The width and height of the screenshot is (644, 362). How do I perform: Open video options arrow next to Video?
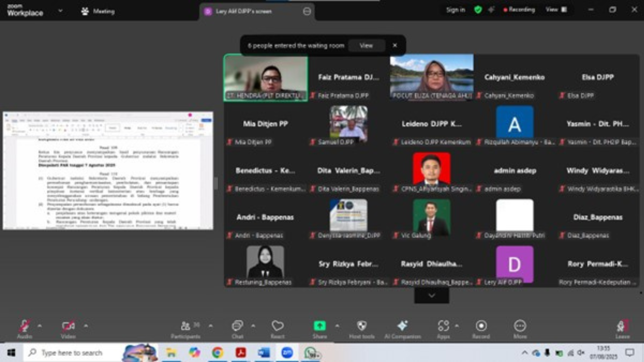[x=86, y=326]
